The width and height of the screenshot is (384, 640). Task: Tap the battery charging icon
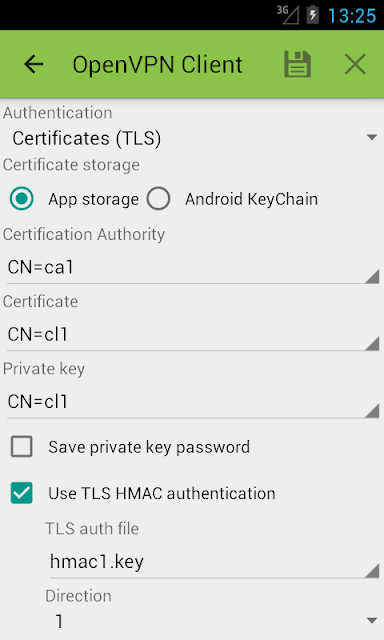313,15
